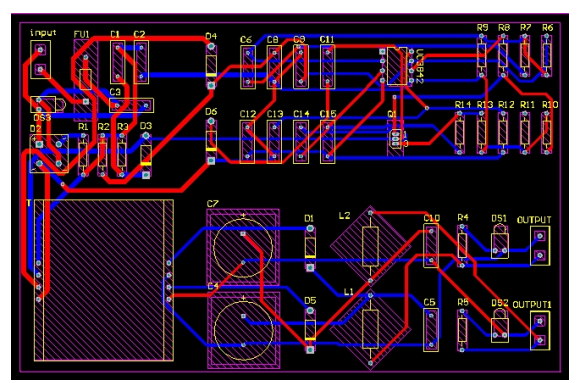Select the UC3842 IC footprint
The image size is (586, 383).
tap(397, 66)
